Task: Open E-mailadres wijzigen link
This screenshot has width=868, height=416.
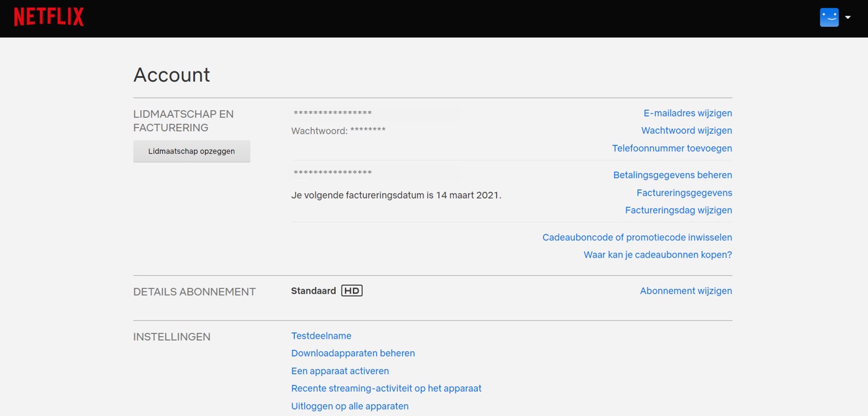Action: click(687, 113)
